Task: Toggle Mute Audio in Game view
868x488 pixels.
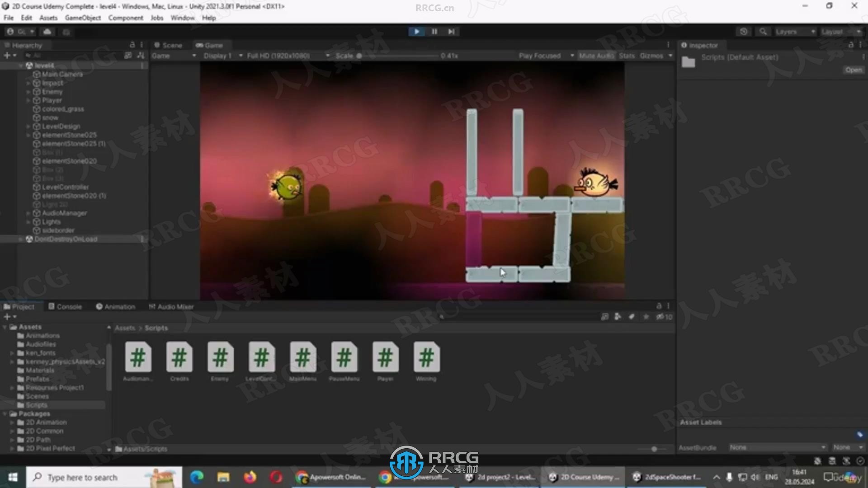Action: 596,56
